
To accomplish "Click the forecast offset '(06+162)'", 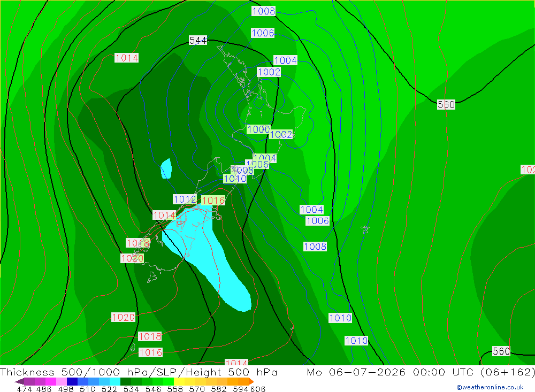I will point(508,372).
